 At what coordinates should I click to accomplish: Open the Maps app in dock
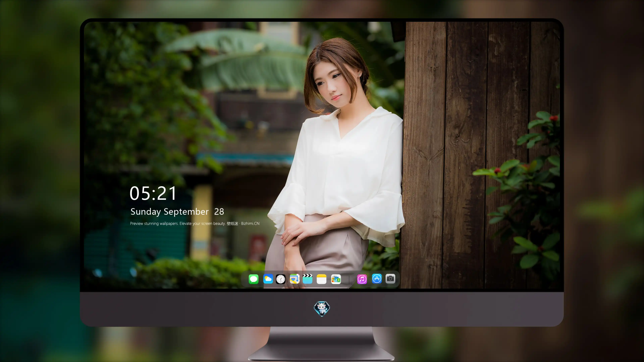click(x=294, y=279)
